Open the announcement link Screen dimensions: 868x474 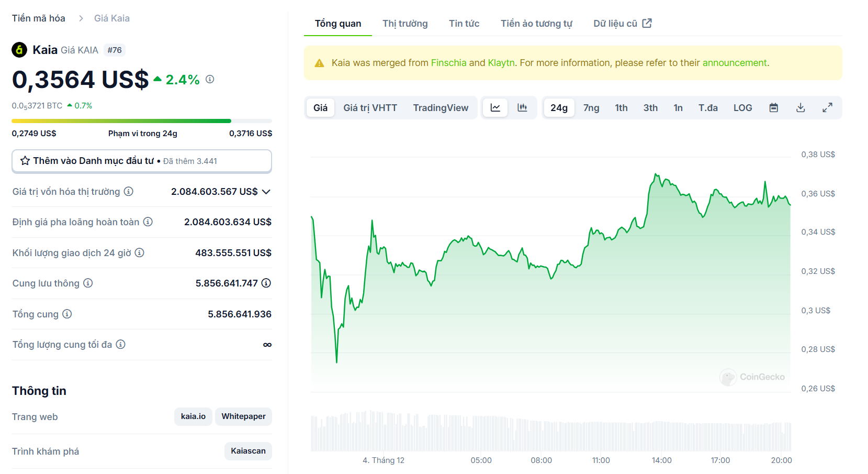[735, 63]
